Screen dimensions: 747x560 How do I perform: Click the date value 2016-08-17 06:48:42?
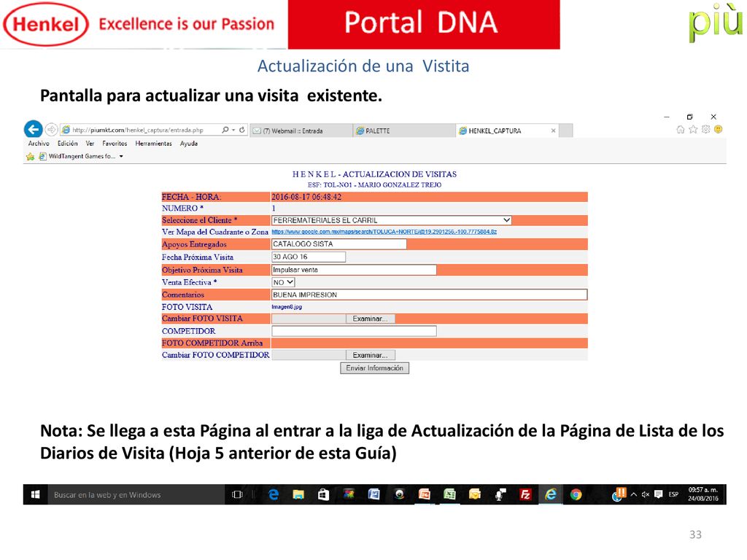pos(306,197)
